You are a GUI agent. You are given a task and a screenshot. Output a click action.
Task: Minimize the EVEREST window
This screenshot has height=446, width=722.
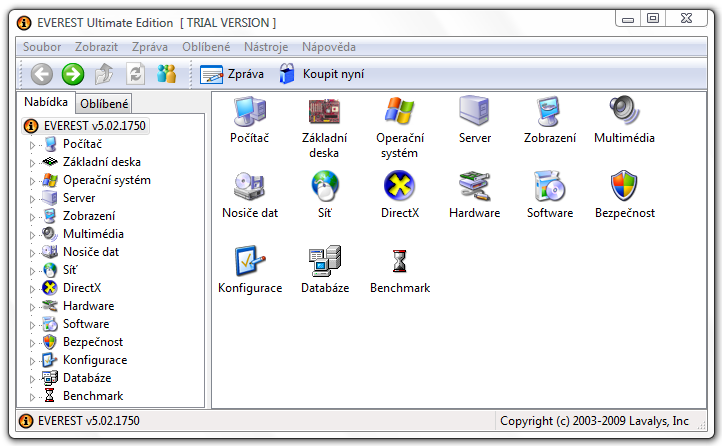tap(628, 19)
